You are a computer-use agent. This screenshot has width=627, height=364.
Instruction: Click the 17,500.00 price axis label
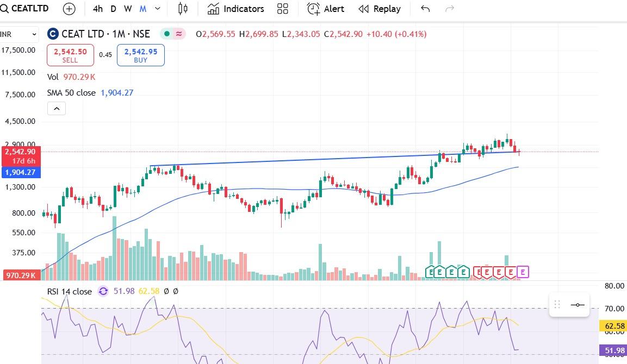18,50
